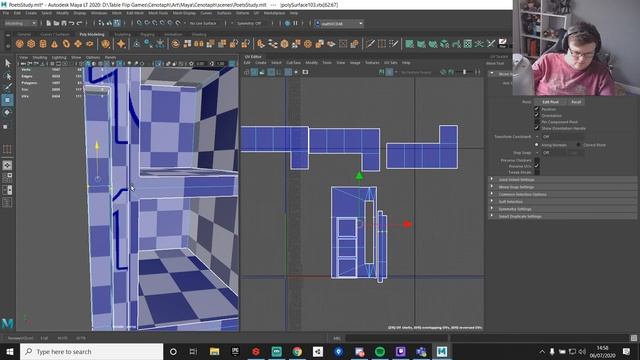Expand Joint Orient Settings section
The width and height of the screenshot is (640, 360).
pyautogui.click(x=562, y=180)
